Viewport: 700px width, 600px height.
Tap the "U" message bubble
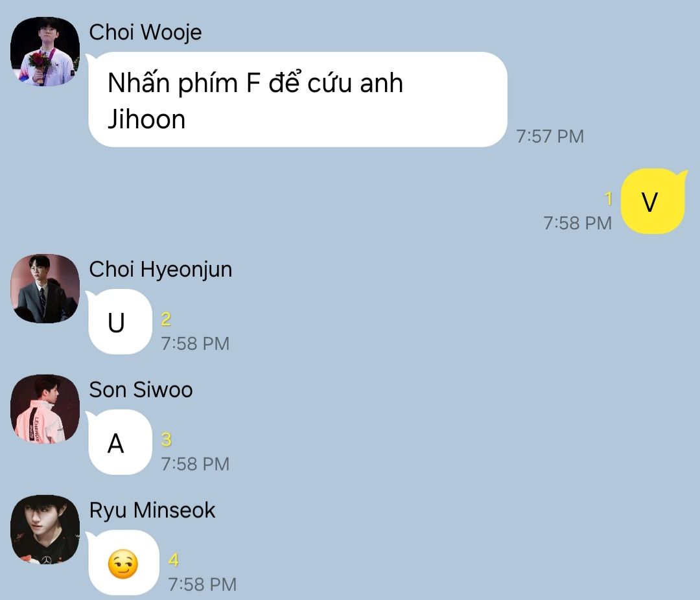[x=119, y=322]
